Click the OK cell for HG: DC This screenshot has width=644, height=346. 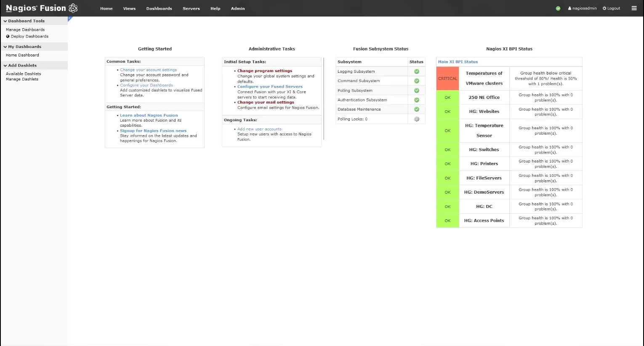[447, 207]
